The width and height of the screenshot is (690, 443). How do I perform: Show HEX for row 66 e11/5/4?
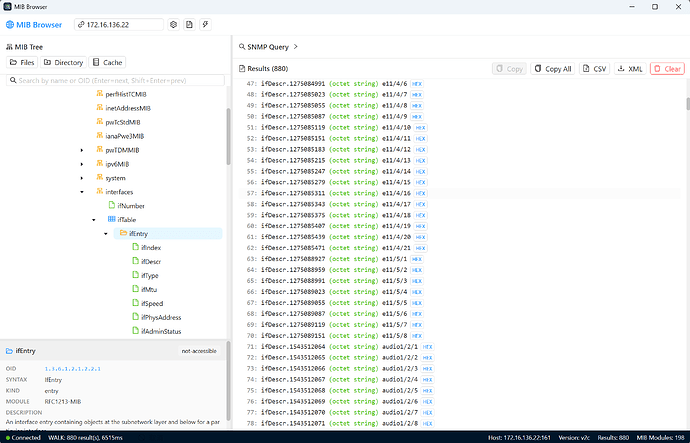click(417, 292)
